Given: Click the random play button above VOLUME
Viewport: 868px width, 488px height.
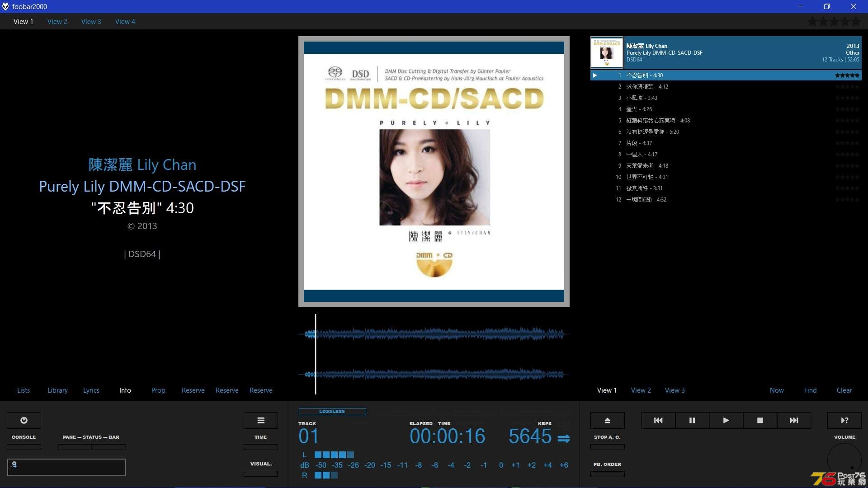Looking at the screenshot, I should [x=844, y=420].
